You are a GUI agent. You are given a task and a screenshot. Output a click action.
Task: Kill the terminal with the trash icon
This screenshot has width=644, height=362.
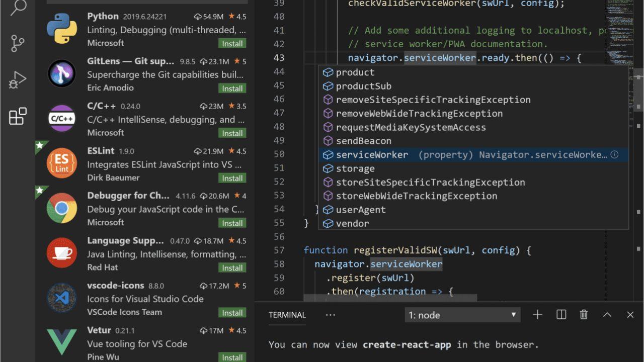click(583, 315)
